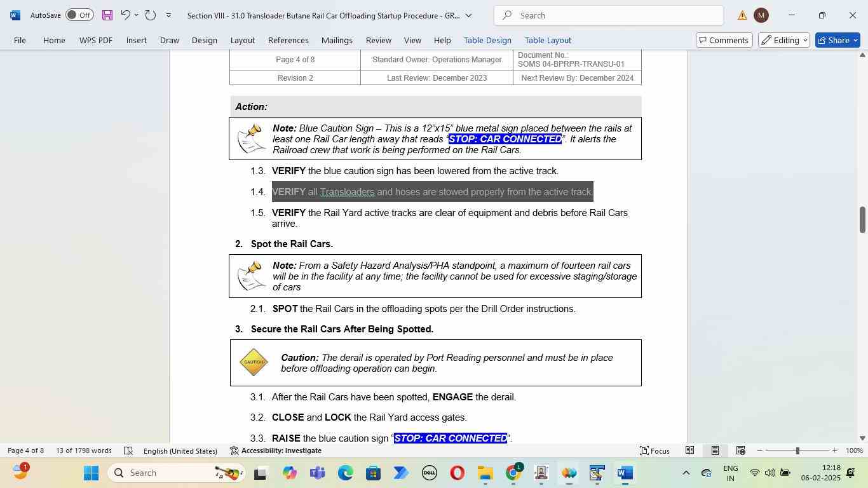This screenshot has width=868, height=488.
Task: Open the Editing mode dropdown
Action: (784, 40)
